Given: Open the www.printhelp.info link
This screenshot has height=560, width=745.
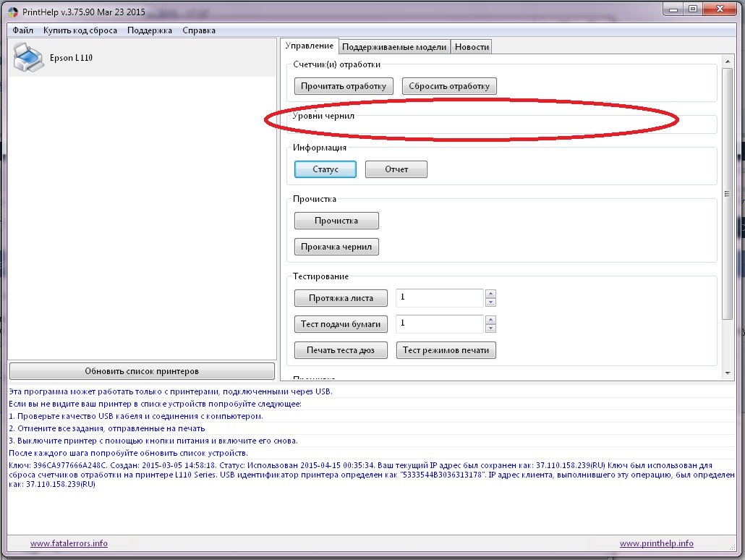Looking at the screenshot, I should 657,543.
